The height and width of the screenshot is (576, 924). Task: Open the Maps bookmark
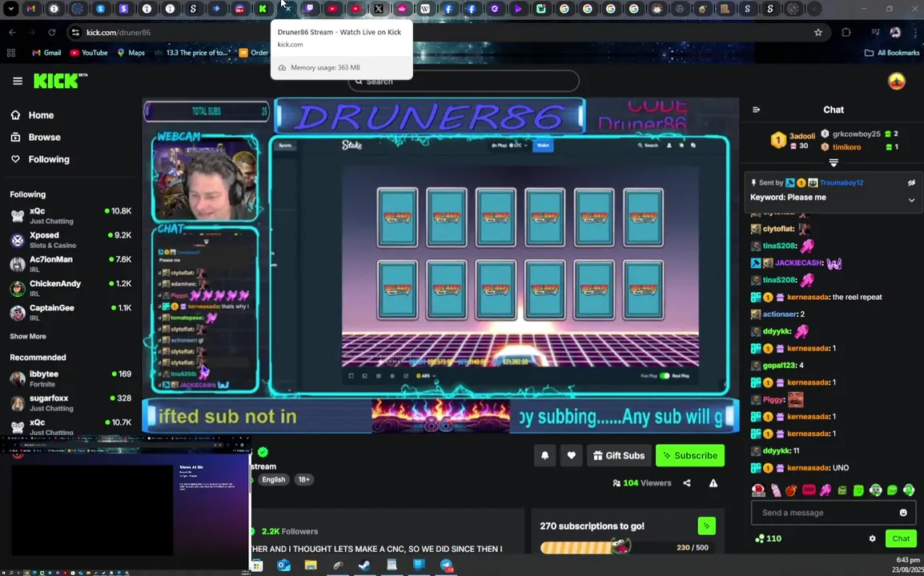coord(131,53)
